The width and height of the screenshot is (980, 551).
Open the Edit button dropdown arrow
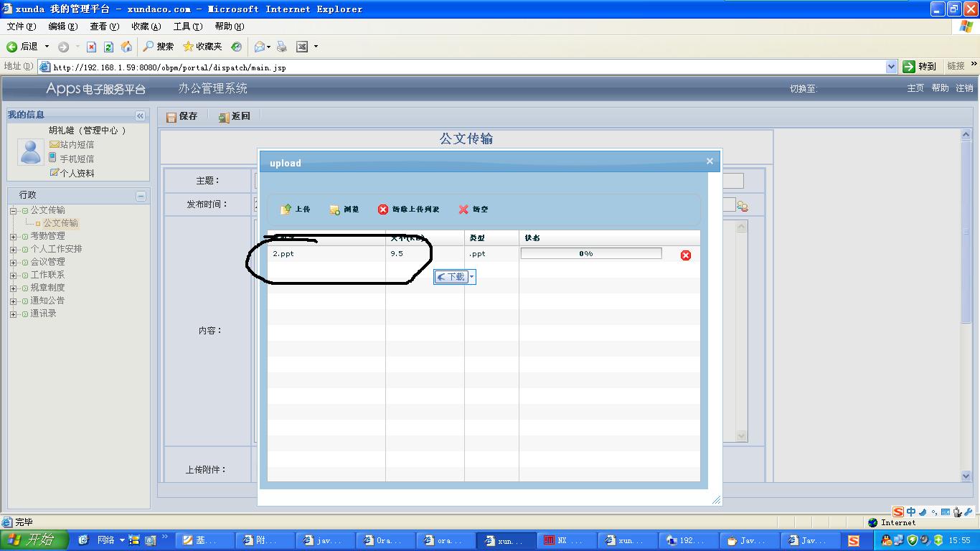coord(316,47)
